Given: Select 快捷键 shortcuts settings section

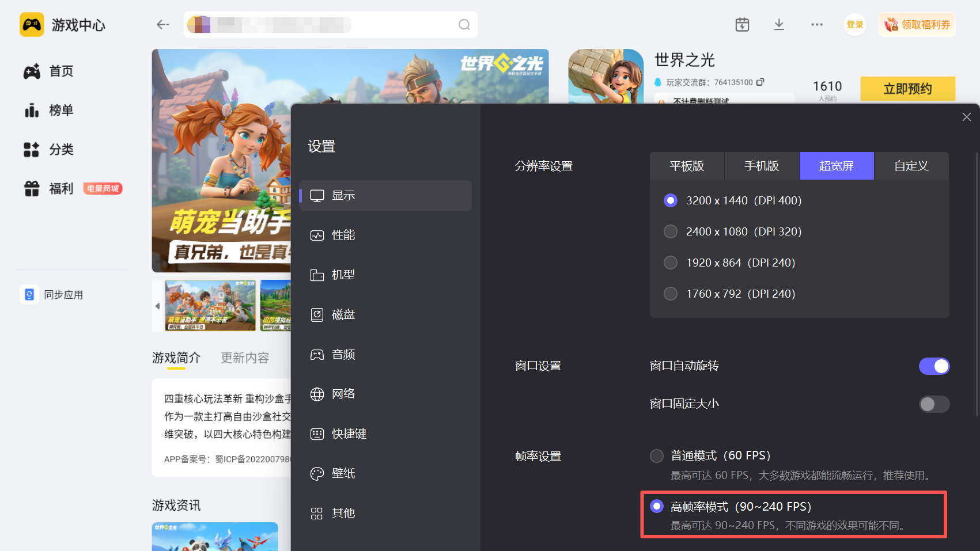Looking at the screenshot, I should 385,434.
